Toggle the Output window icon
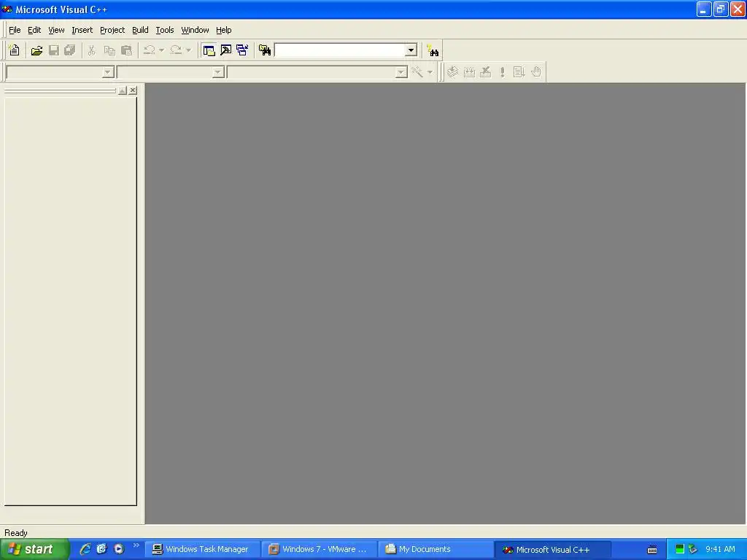Viewport: 747px width, 560px height. pos(226,50)
